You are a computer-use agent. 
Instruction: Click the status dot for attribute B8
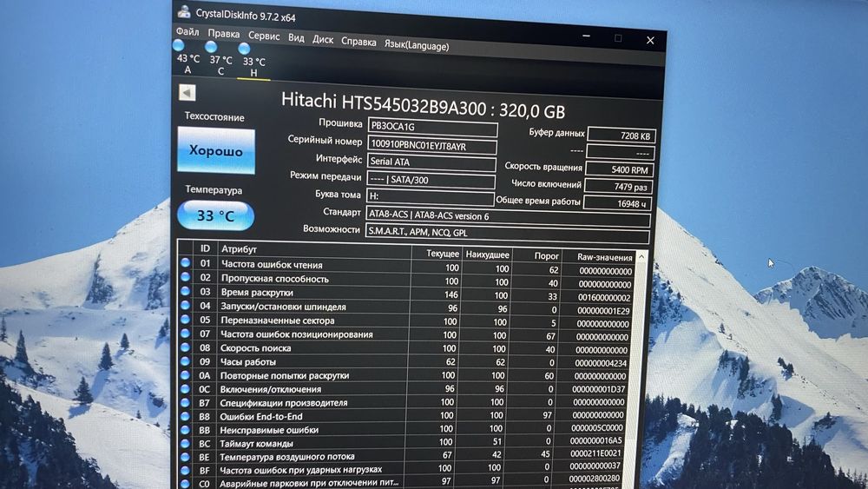click(x=185, y=416)
